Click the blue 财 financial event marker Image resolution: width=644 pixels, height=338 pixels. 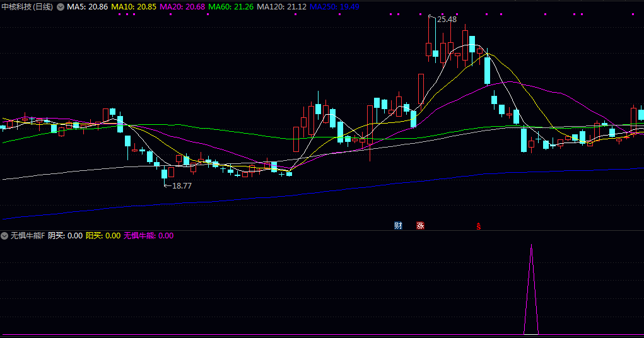(398, 225)
